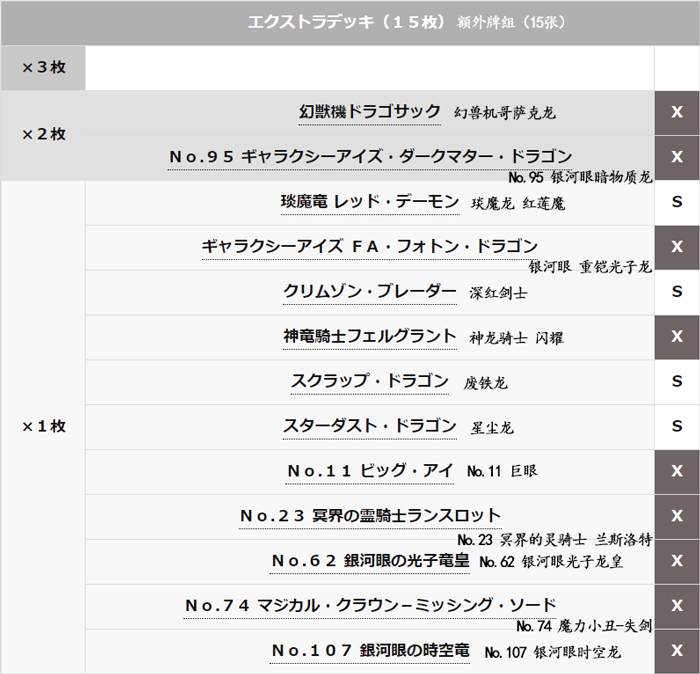Click the 神竜騎士フェルグラント card name

pyautogui.click(x=370, y=336)
